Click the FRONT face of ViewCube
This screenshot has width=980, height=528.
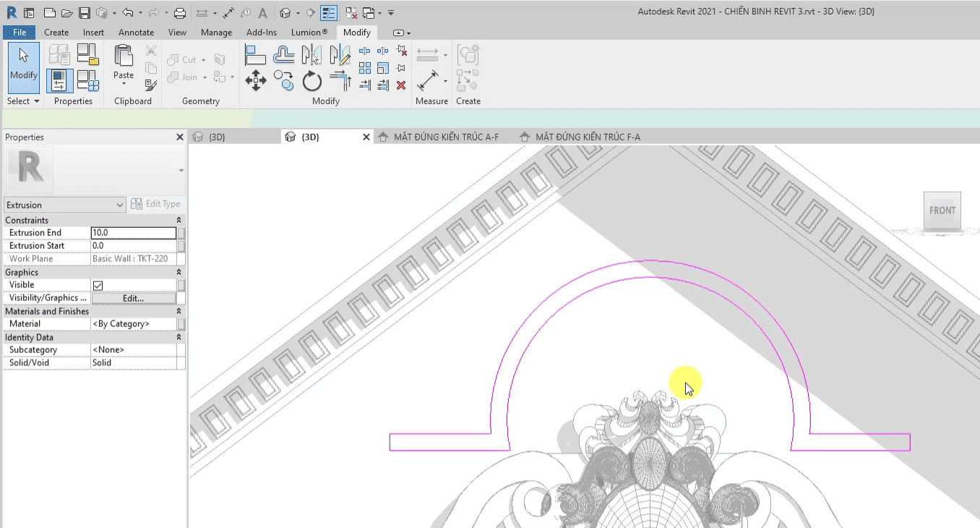click(x=942, y=210)
